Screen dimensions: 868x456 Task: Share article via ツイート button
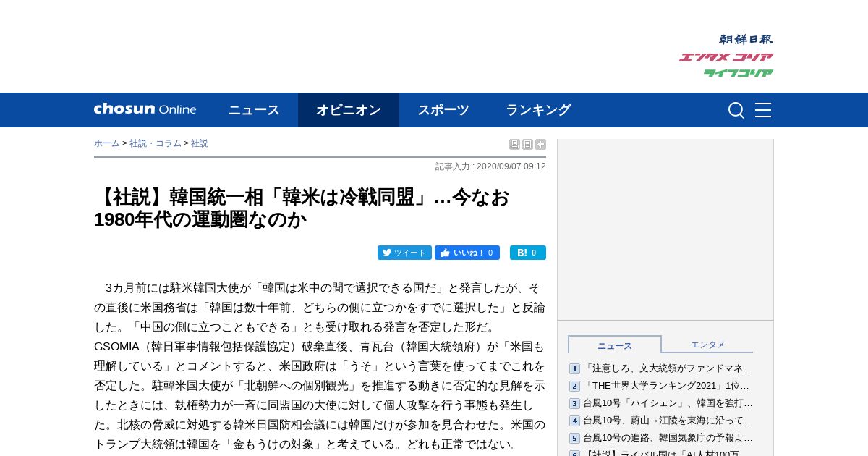tap(404, 253)
